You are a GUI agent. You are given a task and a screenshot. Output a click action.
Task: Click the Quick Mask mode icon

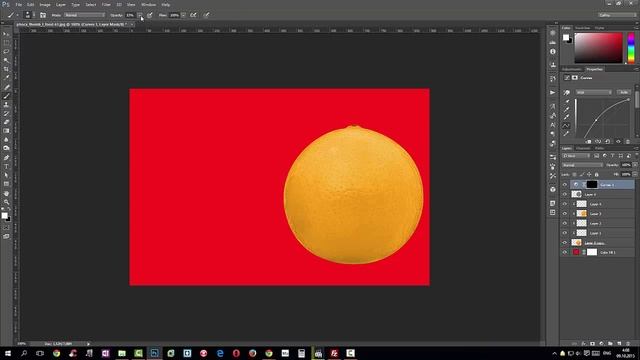(x=6, y=228)
